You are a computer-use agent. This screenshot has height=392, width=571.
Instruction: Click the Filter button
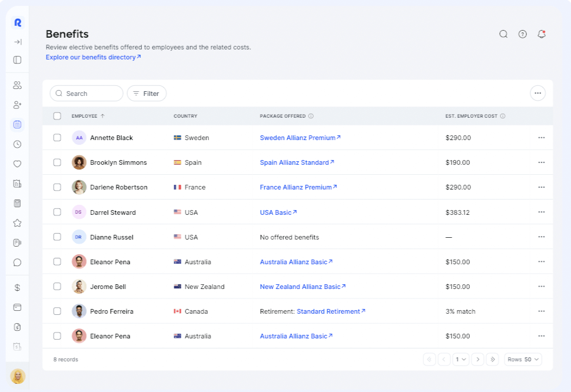tap(147, 94)
